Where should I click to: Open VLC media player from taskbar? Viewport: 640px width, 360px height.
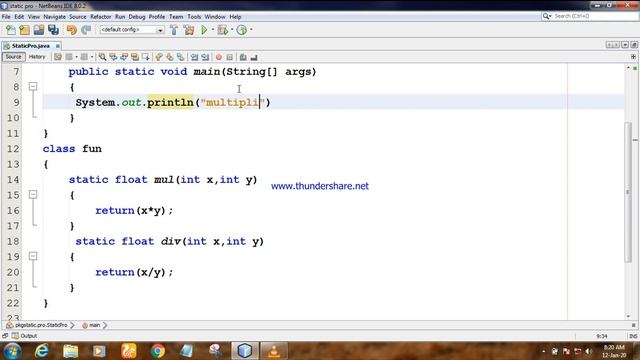[x=274, y=351]
